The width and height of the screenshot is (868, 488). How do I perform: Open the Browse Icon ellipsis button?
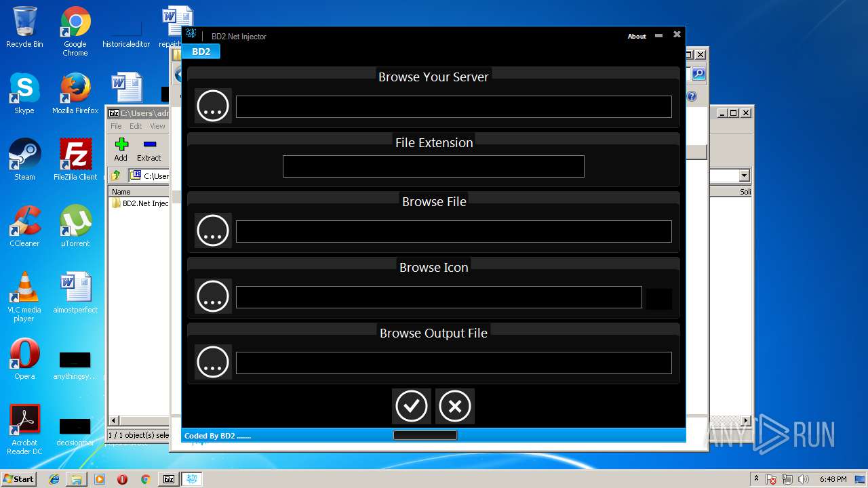click(x=213, y=297)
